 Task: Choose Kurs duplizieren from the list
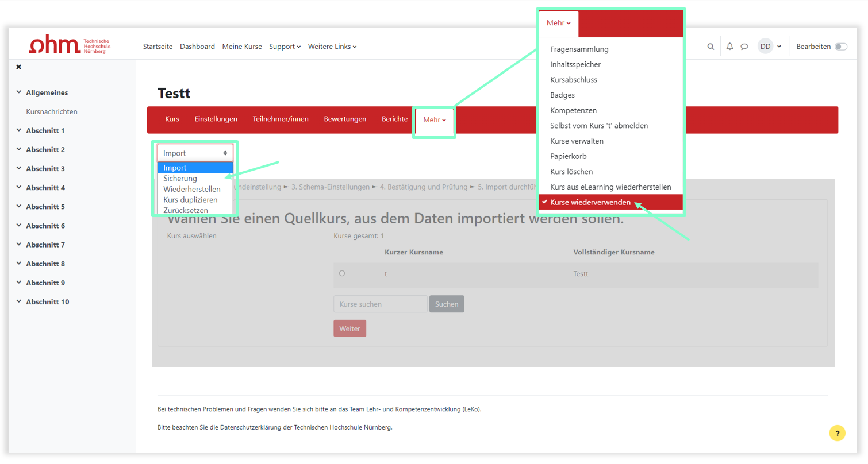click(190, 200)
